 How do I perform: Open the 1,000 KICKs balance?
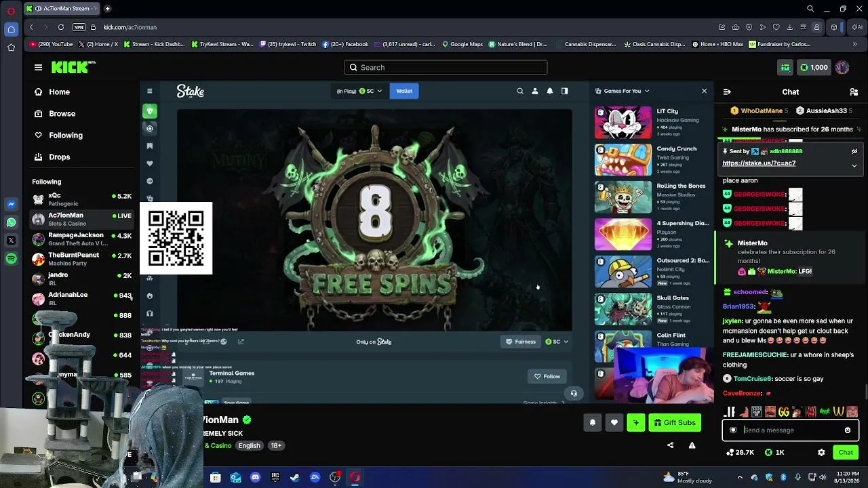814,67
